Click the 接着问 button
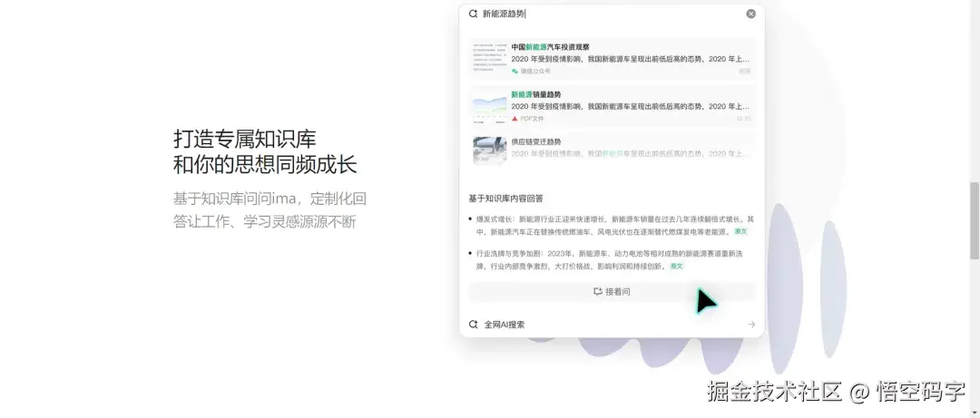The height and width of the screenshot is (418, 980). click(x=612, y=292)
